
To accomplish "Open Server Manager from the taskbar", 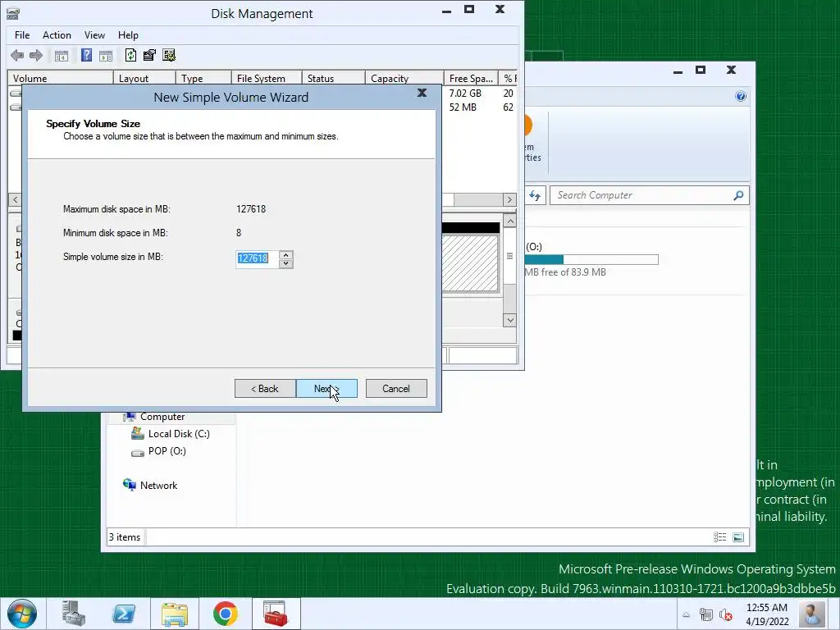I will click(73, 614).
